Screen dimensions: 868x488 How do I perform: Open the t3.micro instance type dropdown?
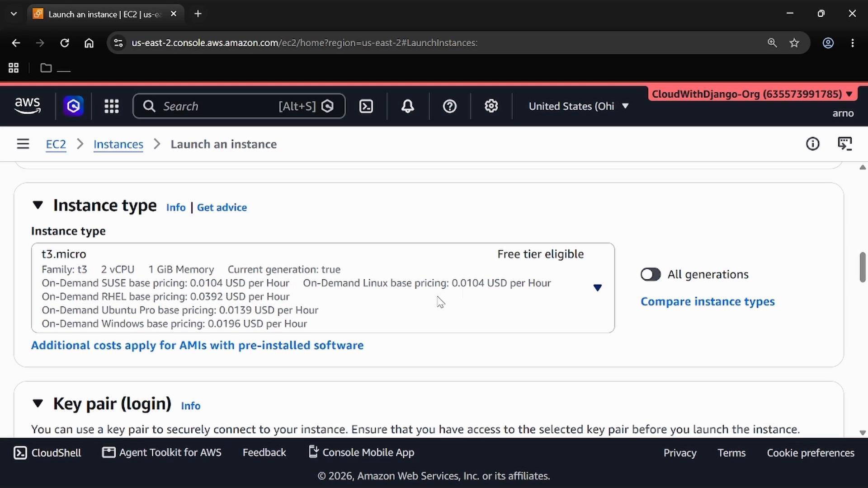coord(323,288)
